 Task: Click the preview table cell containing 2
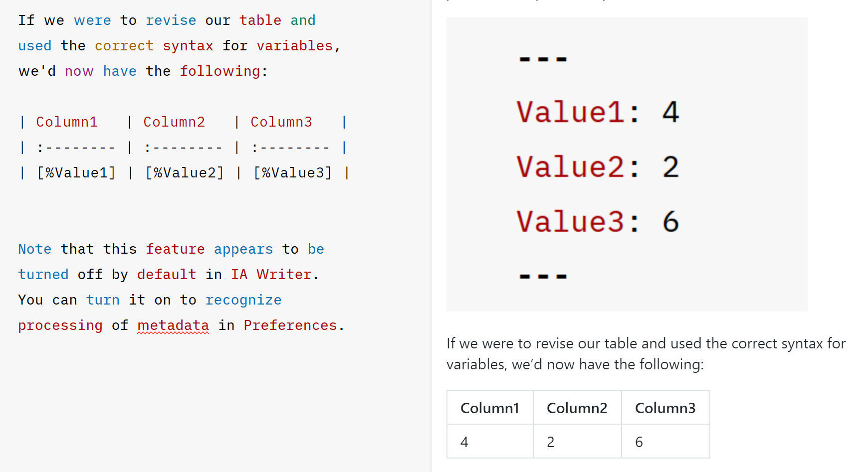click(577, 442)
